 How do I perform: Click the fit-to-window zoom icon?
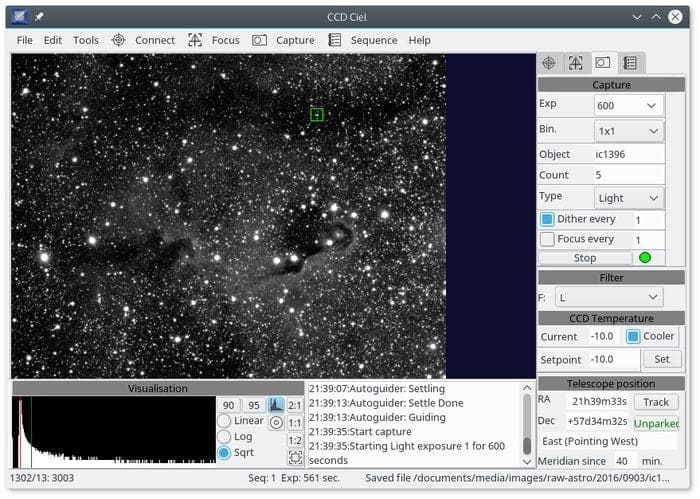pyautogui.click(x=295, y=457)
